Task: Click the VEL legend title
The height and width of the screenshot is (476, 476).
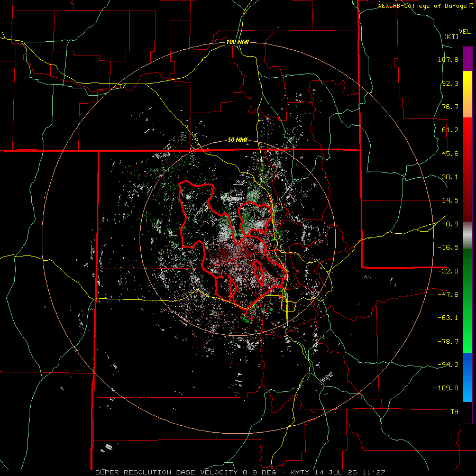Action: click(464, 32)
